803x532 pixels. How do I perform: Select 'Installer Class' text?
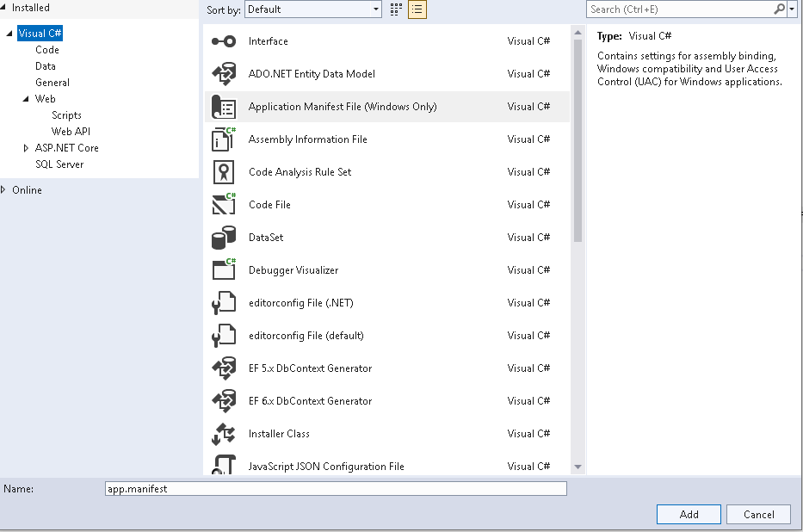coord(279,434)
